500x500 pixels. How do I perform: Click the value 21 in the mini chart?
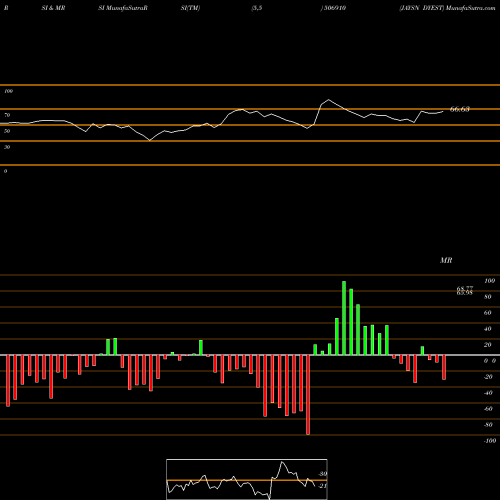(x=322, y=486)
